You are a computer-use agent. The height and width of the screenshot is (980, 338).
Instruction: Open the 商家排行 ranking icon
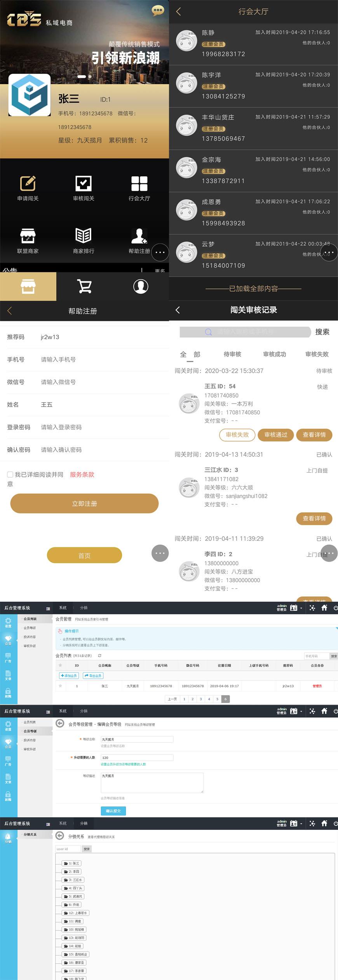84,236
